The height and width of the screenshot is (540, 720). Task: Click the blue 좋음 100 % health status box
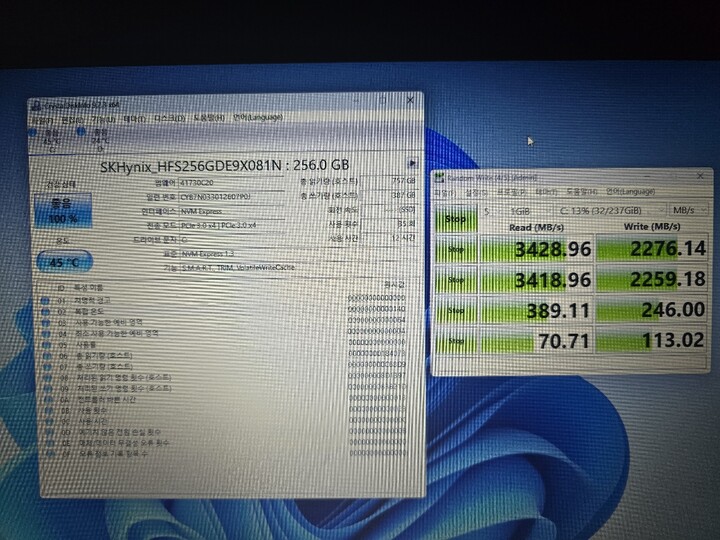pyautogui.click(x=63, y=211)
